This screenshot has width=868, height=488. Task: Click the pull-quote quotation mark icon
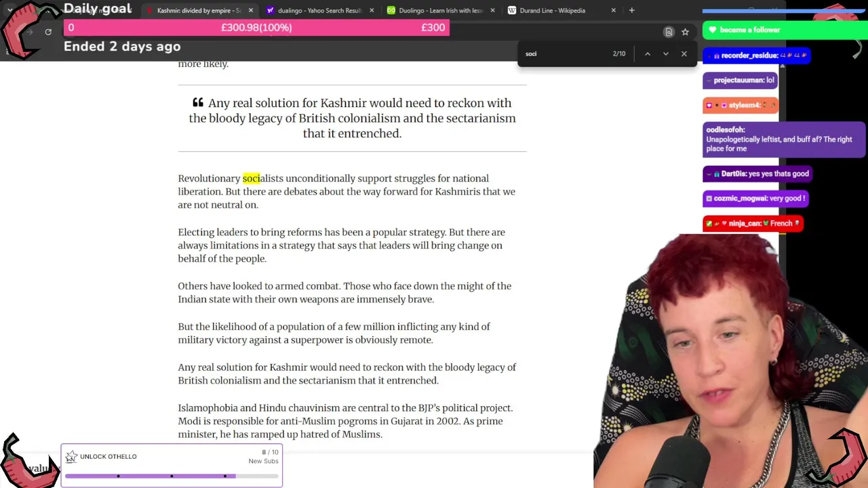(x=198, y=102)
